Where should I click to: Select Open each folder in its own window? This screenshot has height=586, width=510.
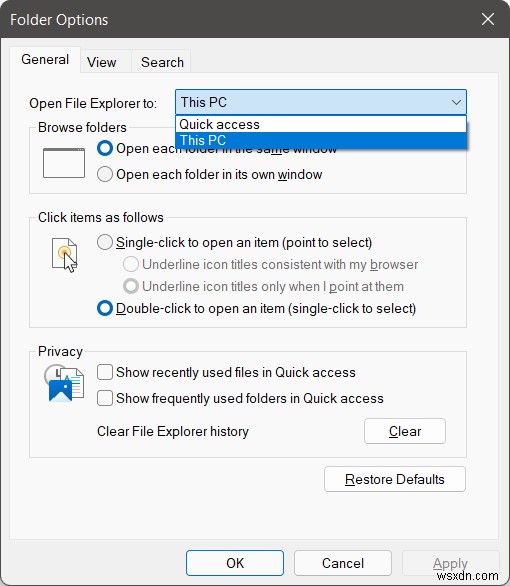(x=105, y=174)
